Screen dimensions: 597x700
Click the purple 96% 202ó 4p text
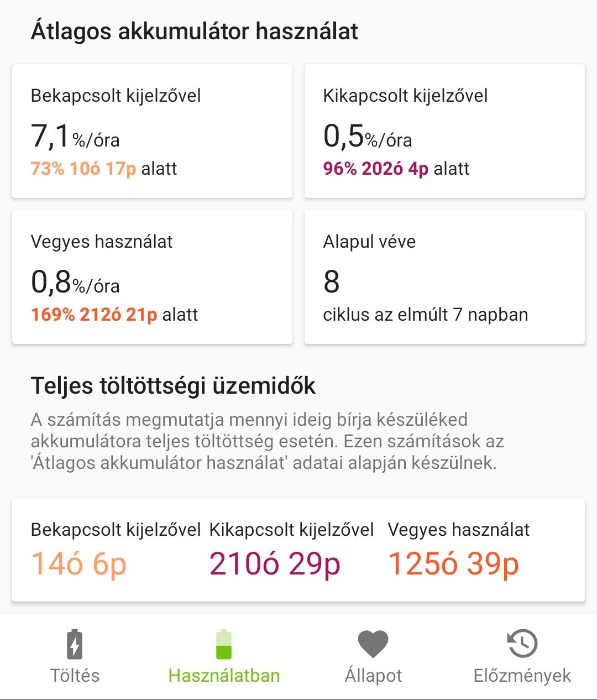point(376,168)
